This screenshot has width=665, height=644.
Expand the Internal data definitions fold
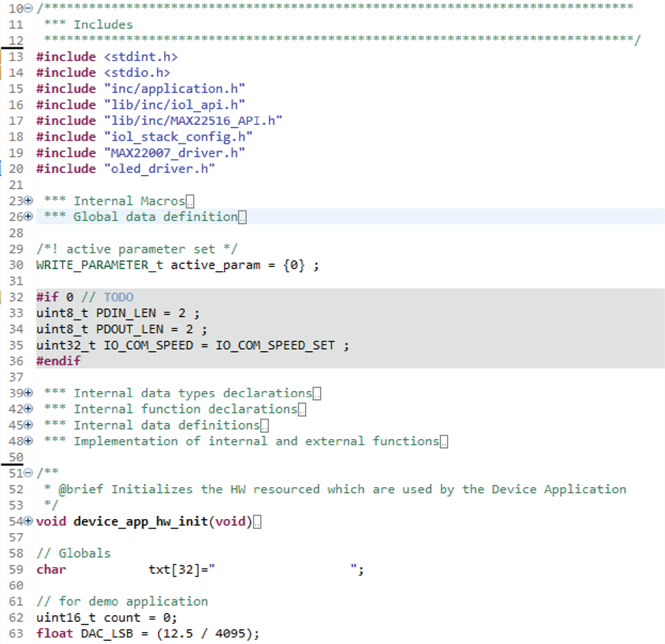(x=28, y=425)
